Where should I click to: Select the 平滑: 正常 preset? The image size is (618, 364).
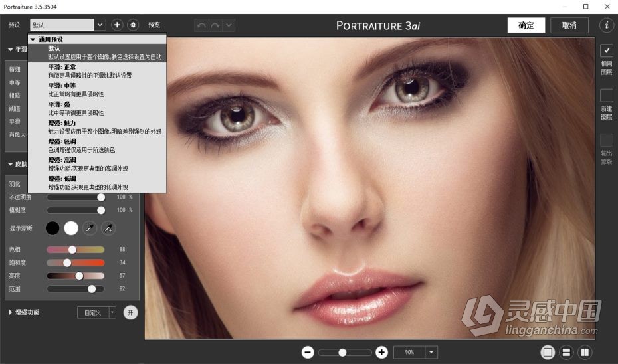pos(97,71)
